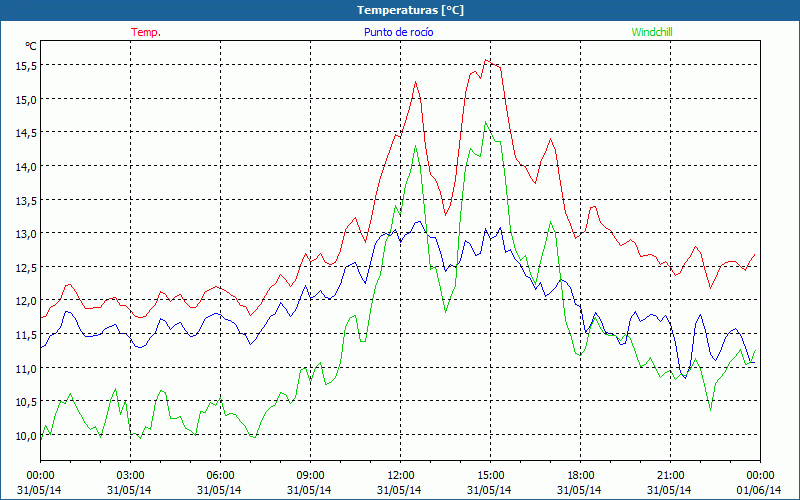Screen dimensions: 800x500
Task: Click the 03:00 time axis label
Action: pos(130,476)
